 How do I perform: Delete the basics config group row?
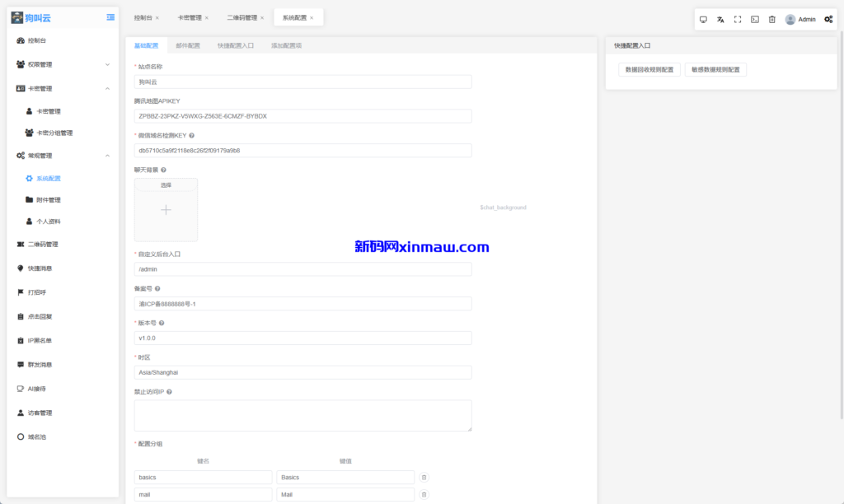pos(424,477)
